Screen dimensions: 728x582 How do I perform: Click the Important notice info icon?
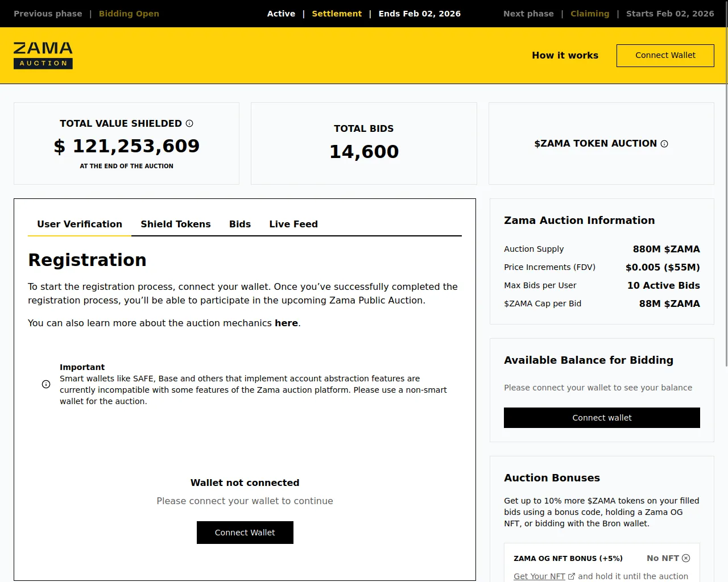[46, 384]
